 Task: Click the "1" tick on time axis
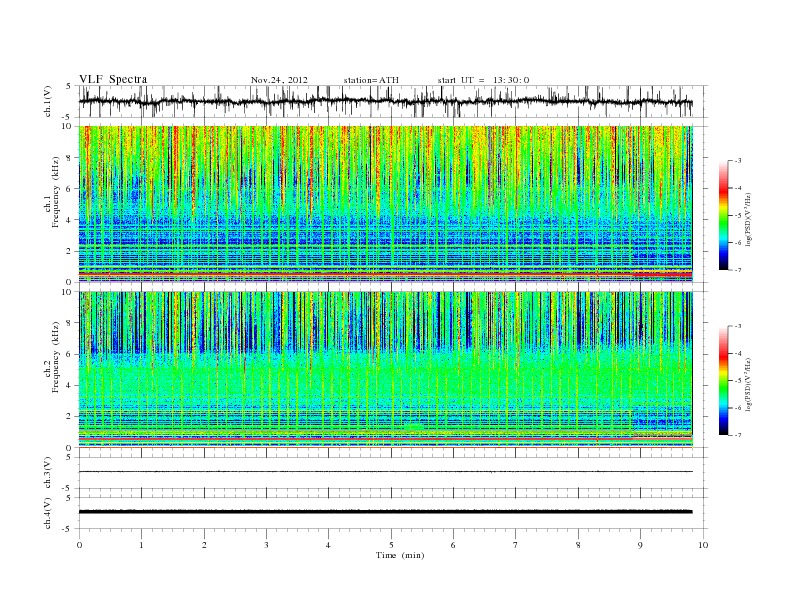pyautogui.click(x=141, y=545)
